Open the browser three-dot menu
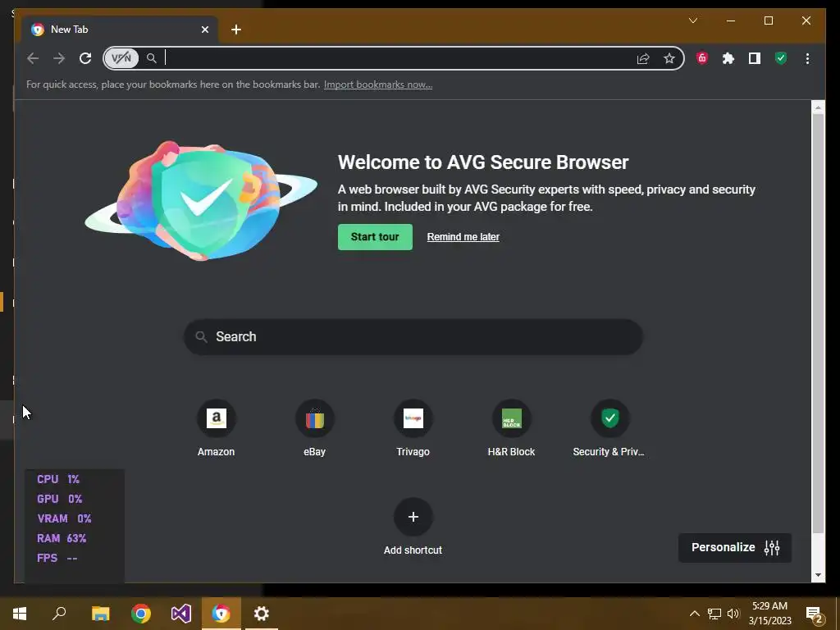Screen dimensions: 840x630 pyautogui.click(x=807, y=58)
